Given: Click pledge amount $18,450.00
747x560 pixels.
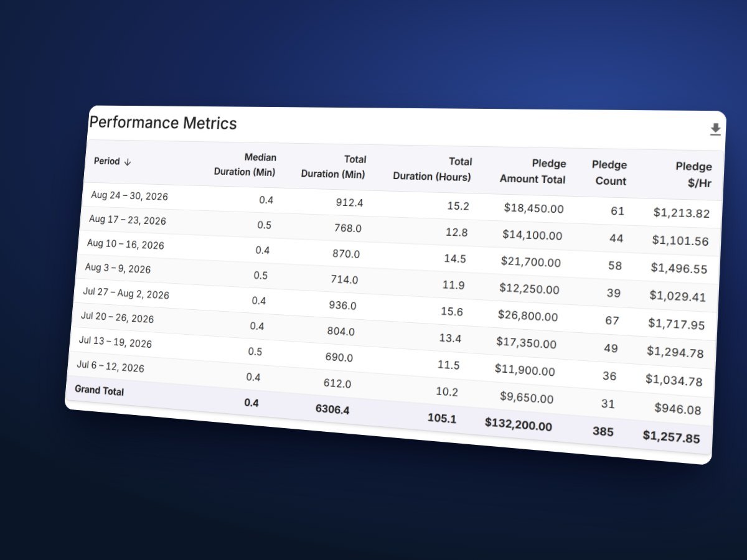Looking at the screenshot, I should (x=533, y=208).
